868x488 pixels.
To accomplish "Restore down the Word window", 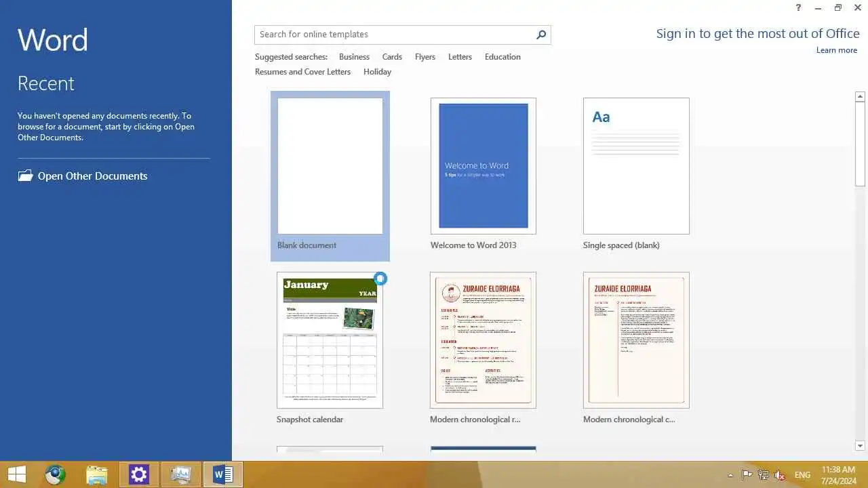I will tap(838, 7).
